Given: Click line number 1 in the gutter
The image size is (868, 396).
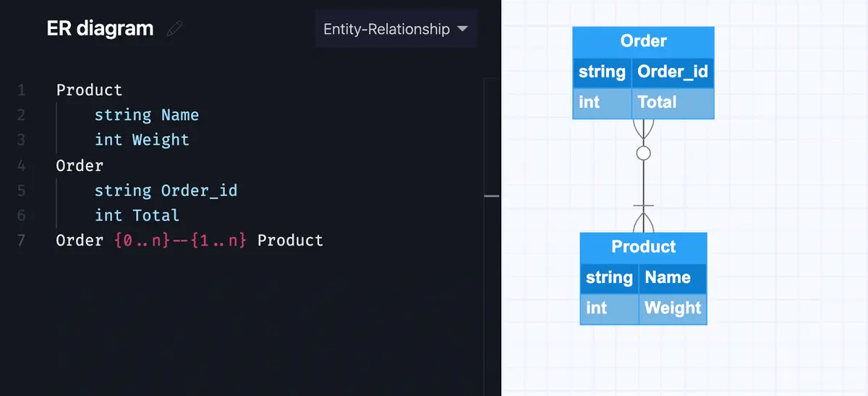Looking at the screenshot, I should click(x=21, y=90).
